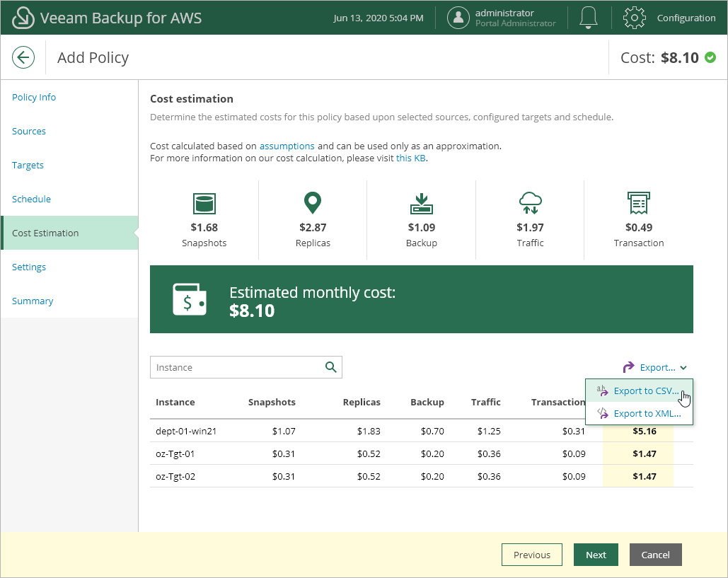Click the header Cost $8.10 amount

(680, 57)
